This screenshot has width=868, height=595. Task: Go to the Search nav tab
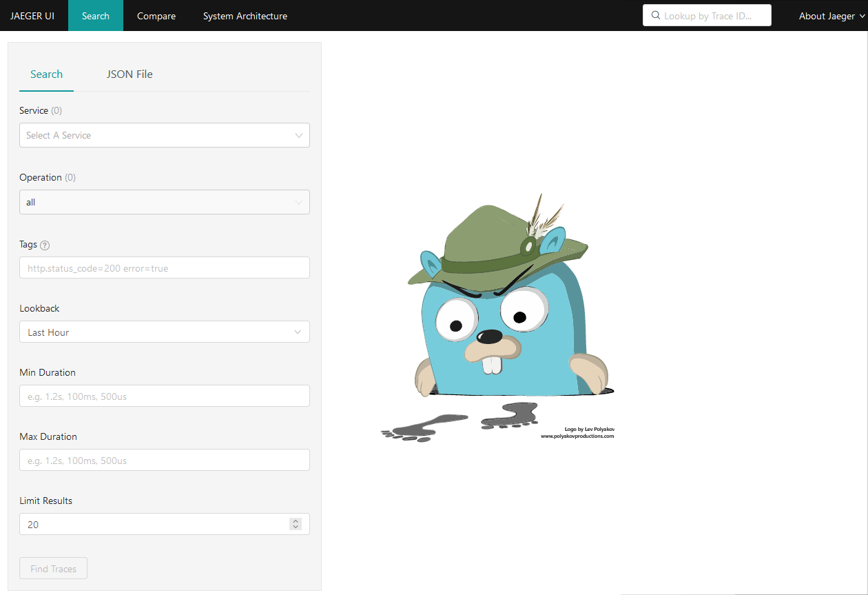96,16
